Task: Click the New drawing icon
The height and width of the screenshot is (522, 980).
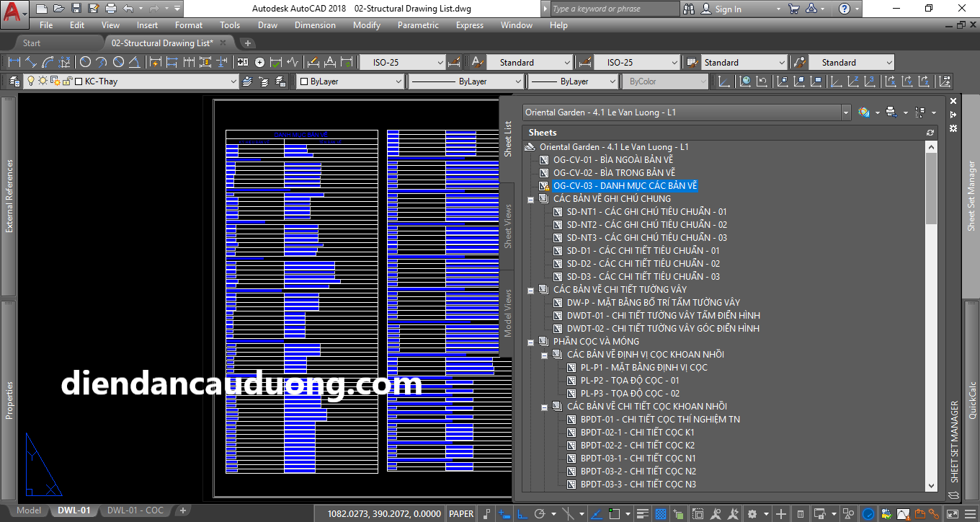Action: tap(41, 9)
